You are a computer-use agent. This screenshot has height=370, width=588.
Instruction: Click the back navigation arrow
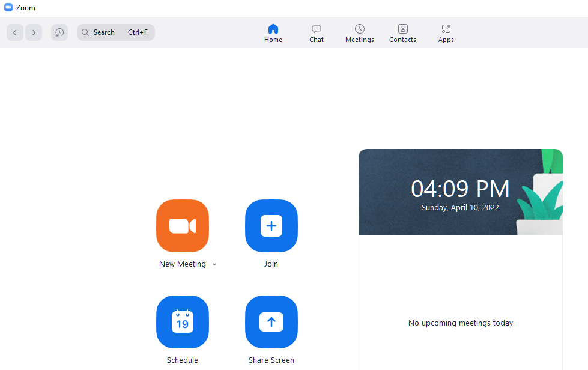[15, 32]
